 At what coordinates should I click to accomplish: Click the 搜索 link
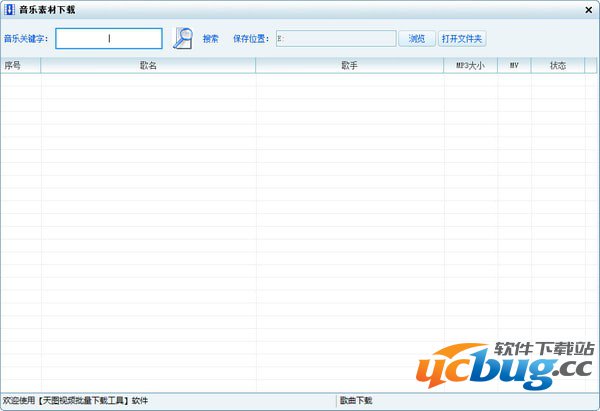pos(211,39)
